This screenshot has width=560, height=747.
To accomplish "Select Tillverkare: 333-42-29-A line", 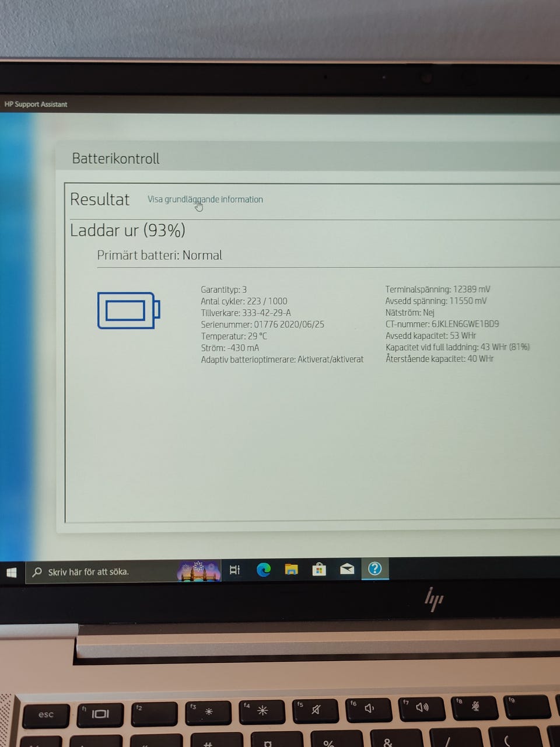I will pyautogui.click(x=246, y=313).
